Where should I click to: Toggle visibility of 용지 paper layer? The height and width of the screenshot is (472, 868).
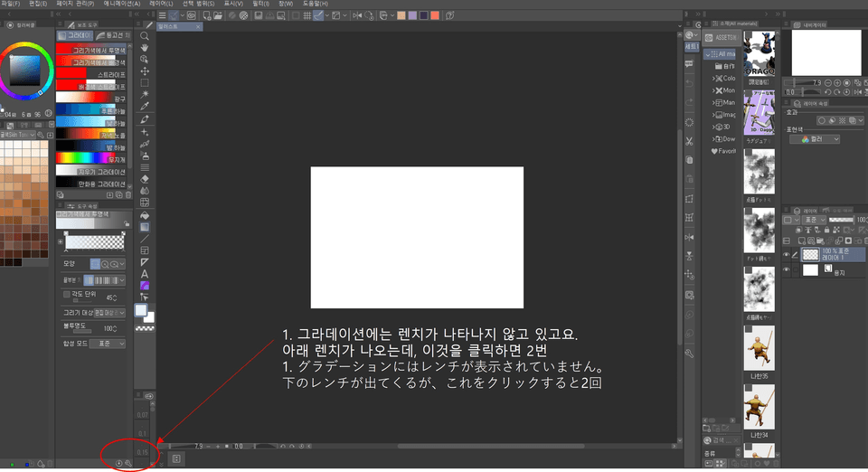[786, 270]
